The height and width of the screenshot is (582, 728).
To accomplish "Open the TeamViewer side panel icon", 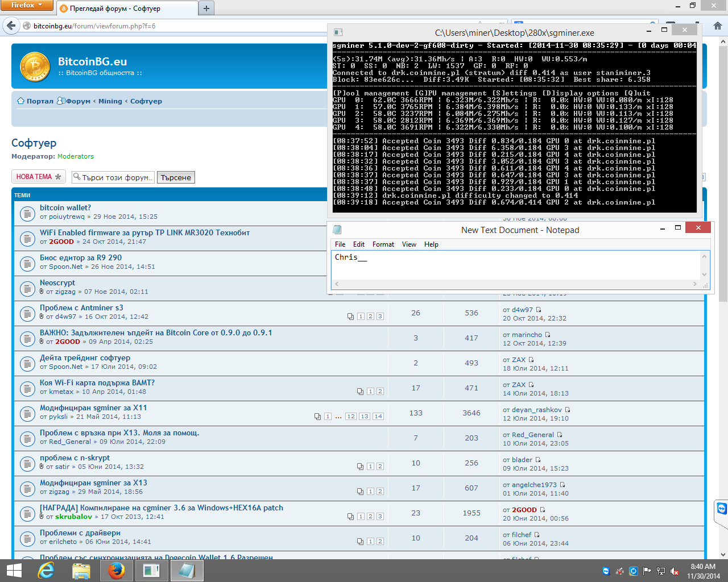I will point(722,508).
